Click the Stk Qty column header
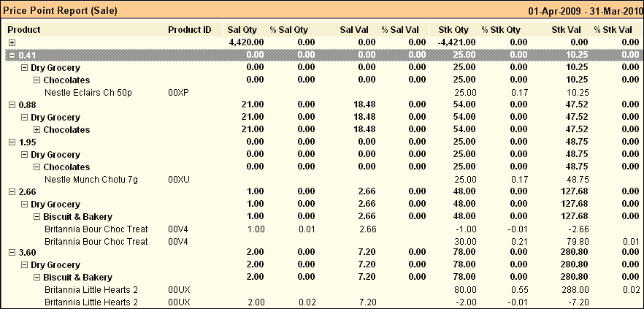Image resolution: width=644 pixels, height=309 pixels. [453, 29]
